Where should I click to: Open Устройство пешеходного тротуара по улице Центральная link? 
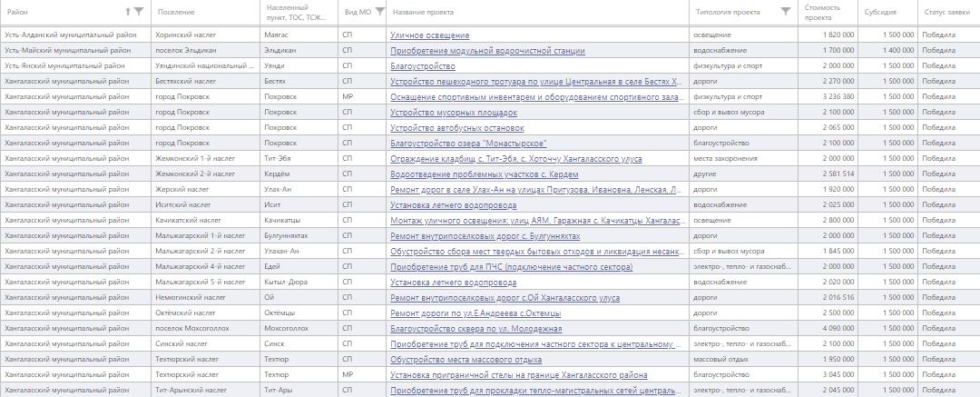click(x=537, y=82)
